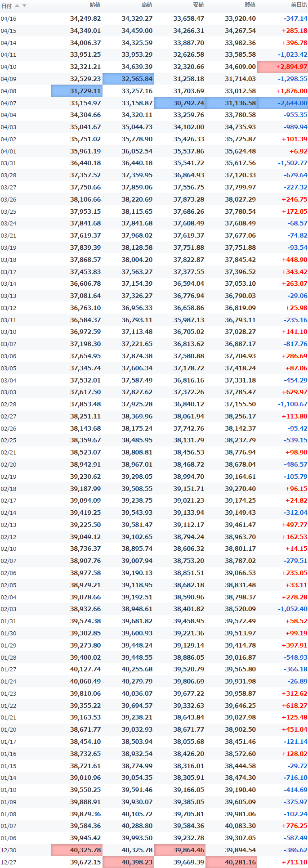Click the 日付 column header
Image resolution: width=308 pixels, height=868 pixels.
pos(6,6)
